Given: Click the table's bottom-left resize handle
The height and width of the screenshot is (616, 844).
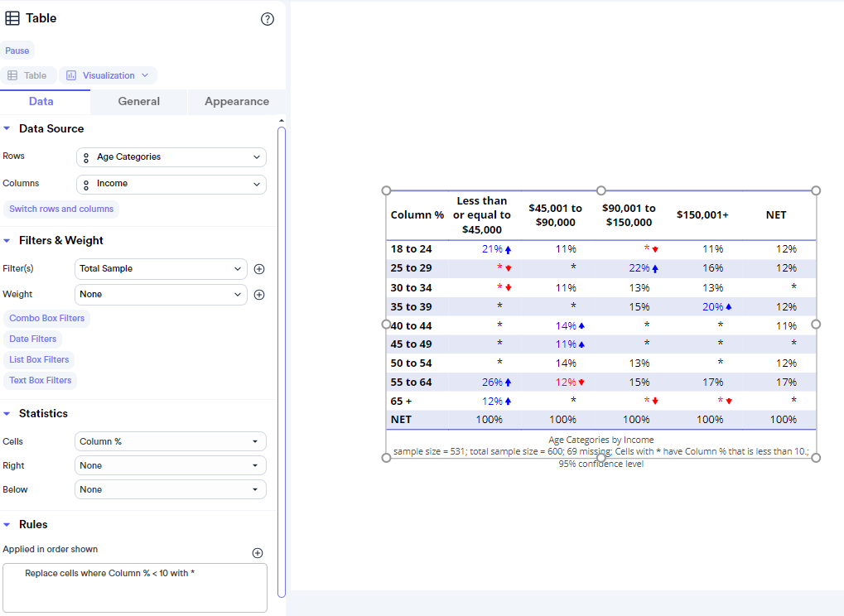Looking at the screenshot, I should click(386, 458).
